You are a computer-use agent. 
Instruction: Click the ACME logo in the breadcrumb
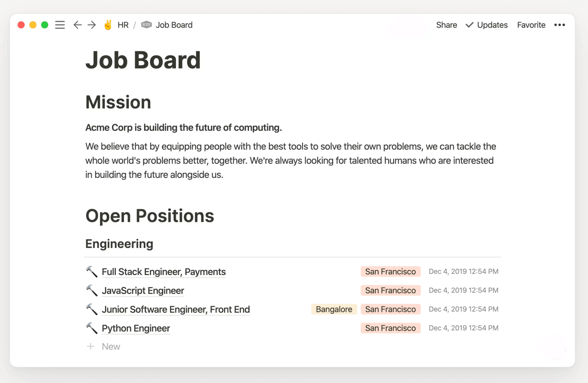coord(146,25)
